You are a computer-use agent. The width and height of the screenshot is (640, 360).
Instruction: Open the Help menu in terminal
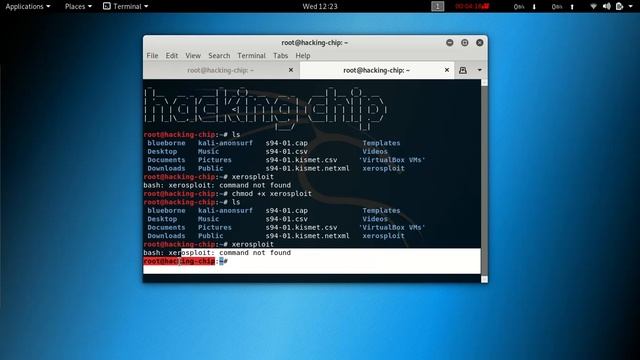(x=303, y=56)
